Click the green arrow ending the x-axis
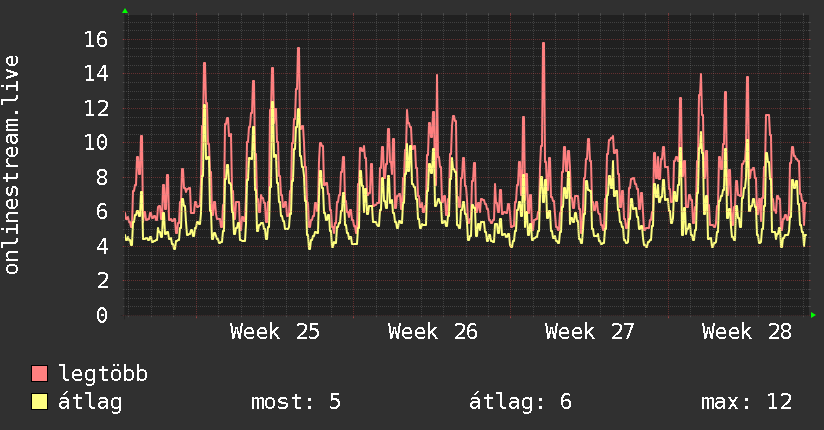The width and height of the screenshot is (824, 430). (813, 315)
